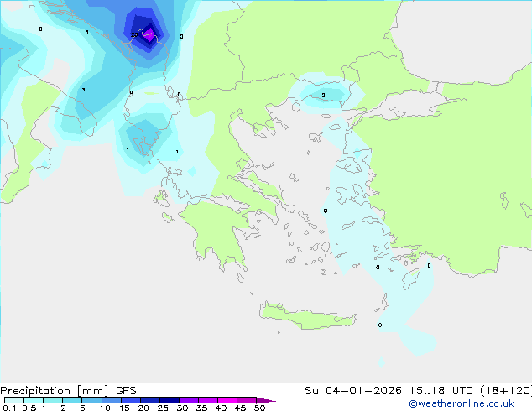Select the 40–45 mm bright magenta swatch
This screenshot has width=532, height=411.
[x=227, y=400]
